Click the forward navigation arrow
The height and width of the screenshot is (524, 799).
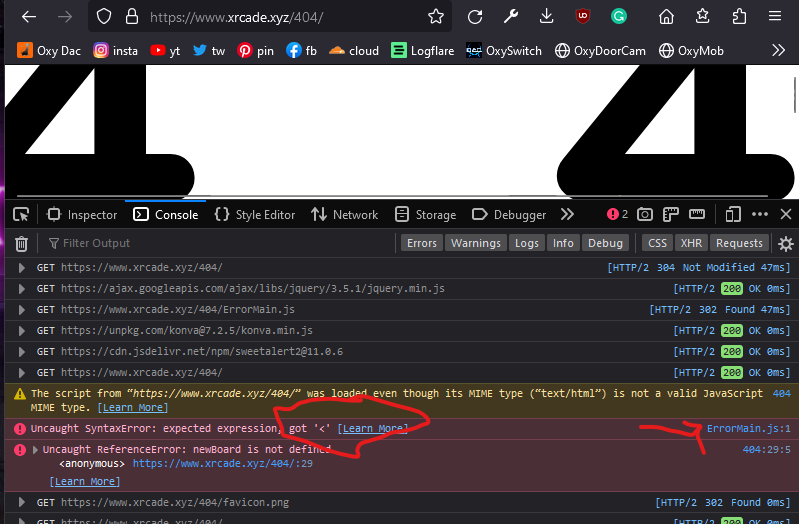pyautogui.click(x=65, y=17)
